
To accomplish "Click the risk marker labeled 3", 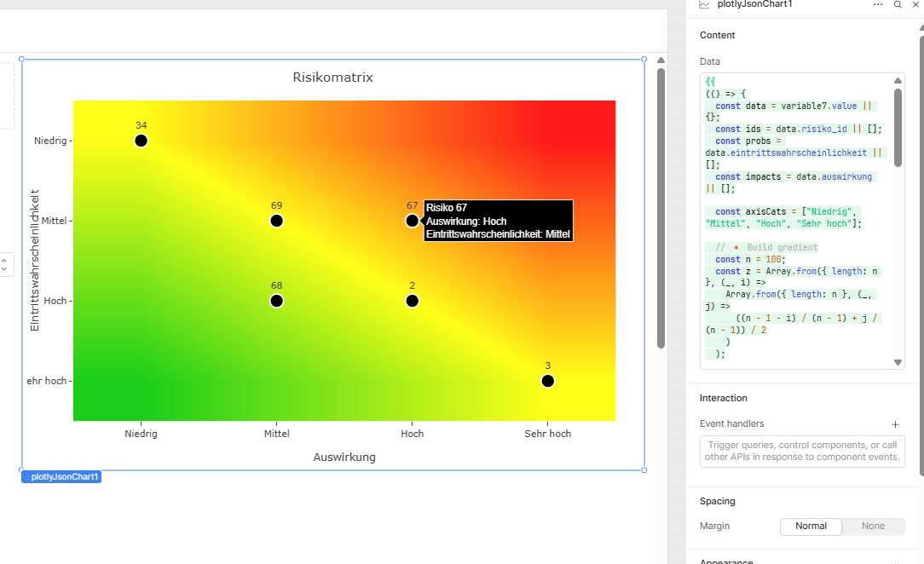I will coord(547,381).
